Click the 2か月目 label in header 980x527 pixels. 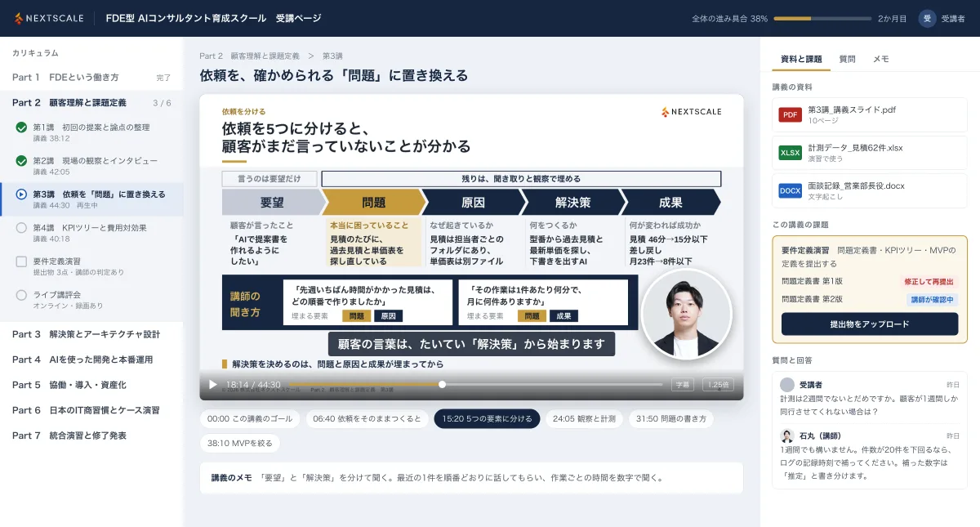892,18
